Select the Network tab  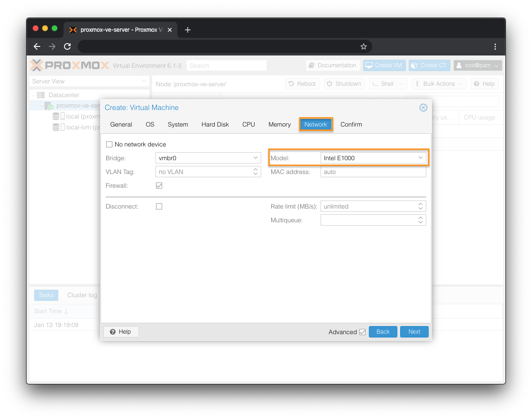click(x=315, y=125)
